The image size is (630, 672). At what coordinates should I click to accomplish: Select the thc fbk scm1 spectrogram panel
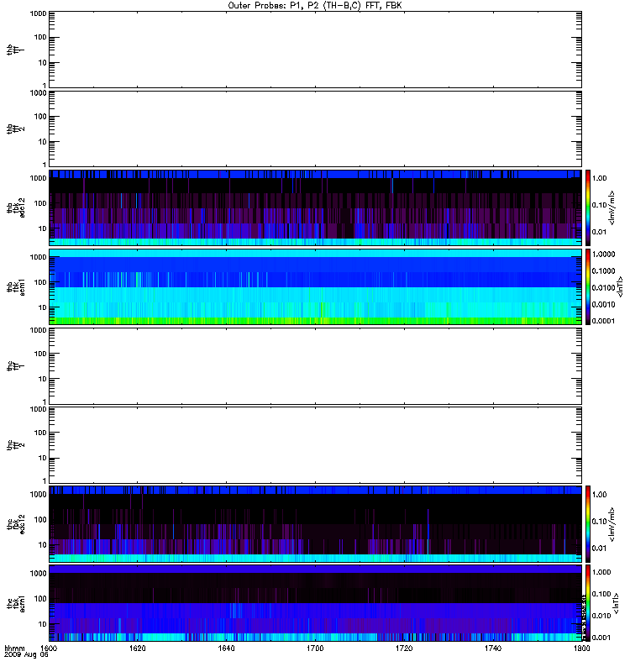pyautogui.click(x=315, y=603)
